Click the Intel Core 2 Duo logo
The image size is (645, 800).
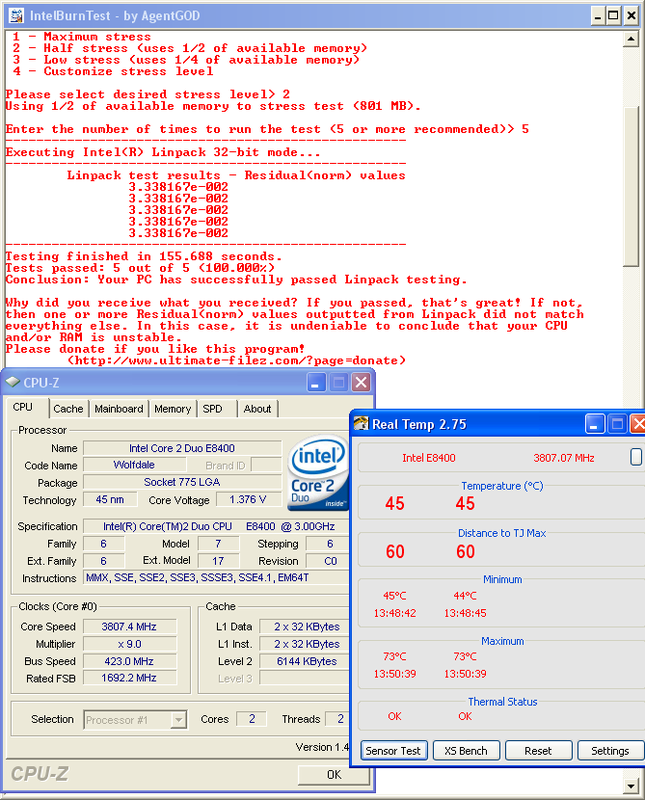(318, 473)
